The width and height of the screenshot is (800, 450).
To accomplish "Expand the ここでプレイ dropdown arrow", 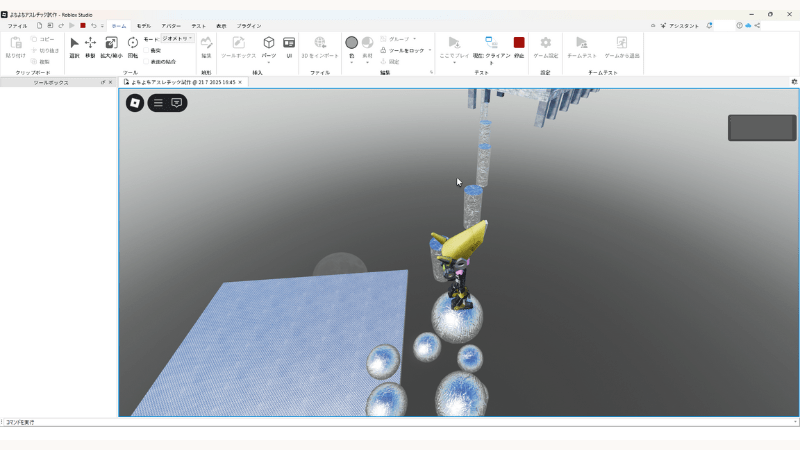I will (454, 62).
